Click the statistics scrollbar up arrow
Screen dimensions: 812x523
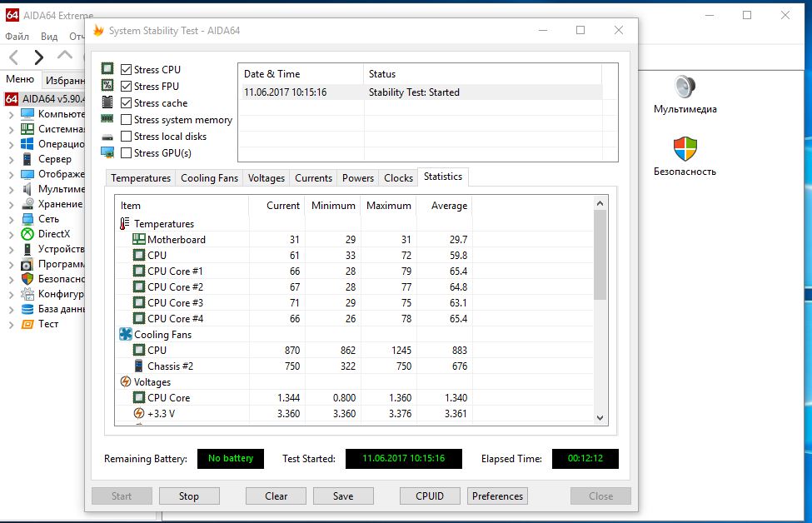point(600,203)
